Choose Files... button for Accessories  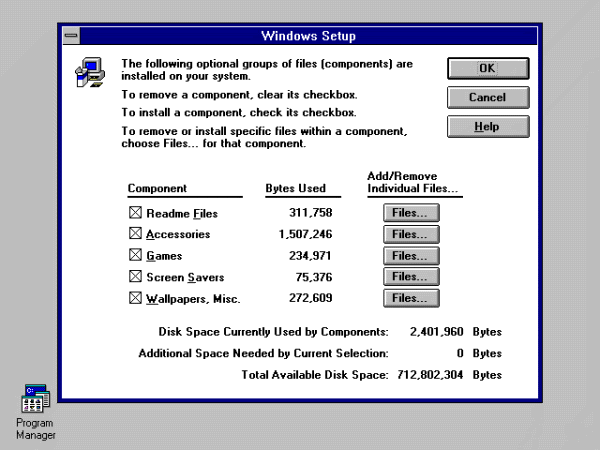(x=411, y=234)
